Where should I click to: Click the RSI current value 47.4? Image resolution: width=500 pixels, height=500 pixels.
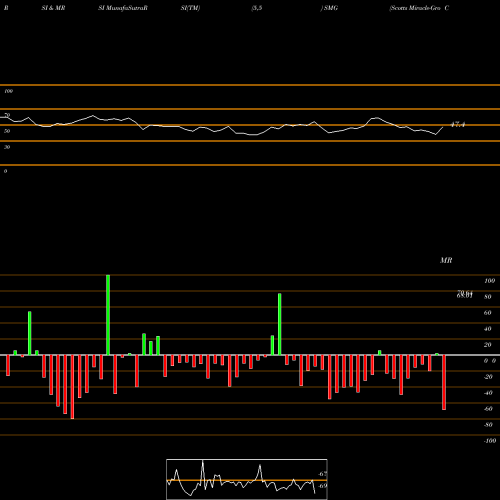point(458,125)
